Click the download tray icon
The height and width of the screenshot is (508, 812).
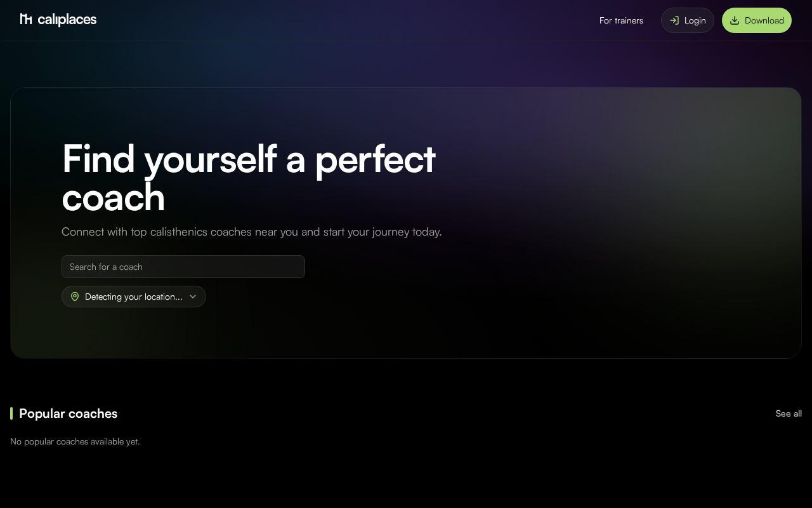click(x=735, y=20)
